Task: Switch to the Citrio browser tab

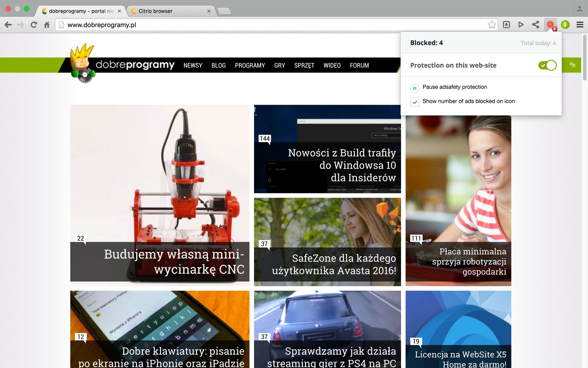Action: pyautogui.click(x=171, y=11)
